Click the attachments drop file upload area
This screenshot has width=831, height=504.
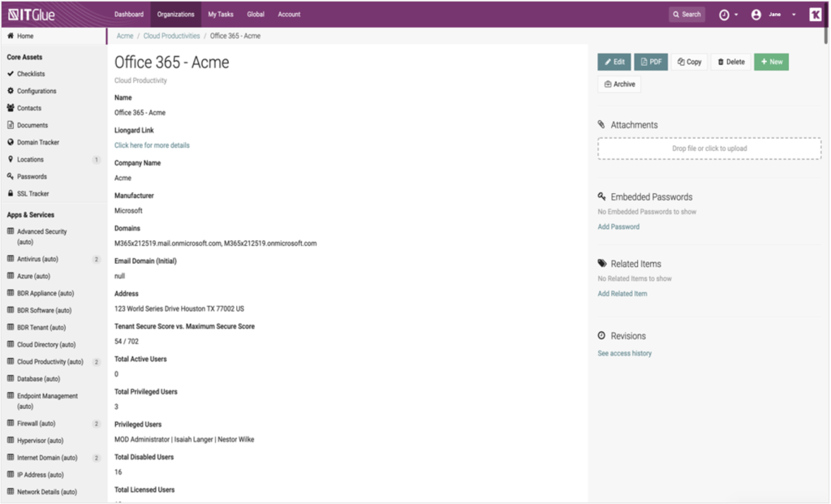709,149
